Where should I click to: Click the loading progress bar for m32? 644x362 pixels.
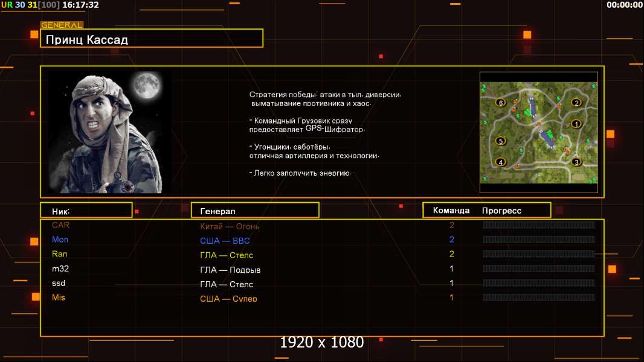(x=539, y=268)
